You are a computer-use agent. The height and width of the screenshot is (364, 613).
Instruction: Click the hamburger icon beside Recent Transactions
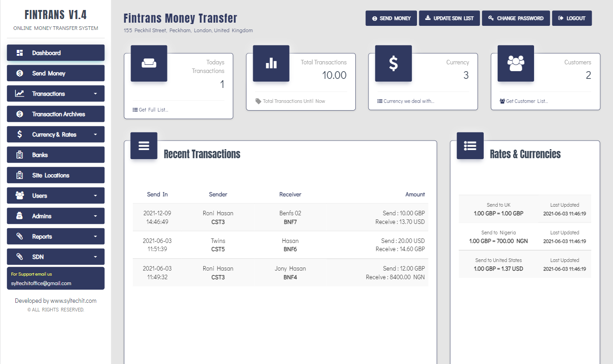(x=144, y=146)
